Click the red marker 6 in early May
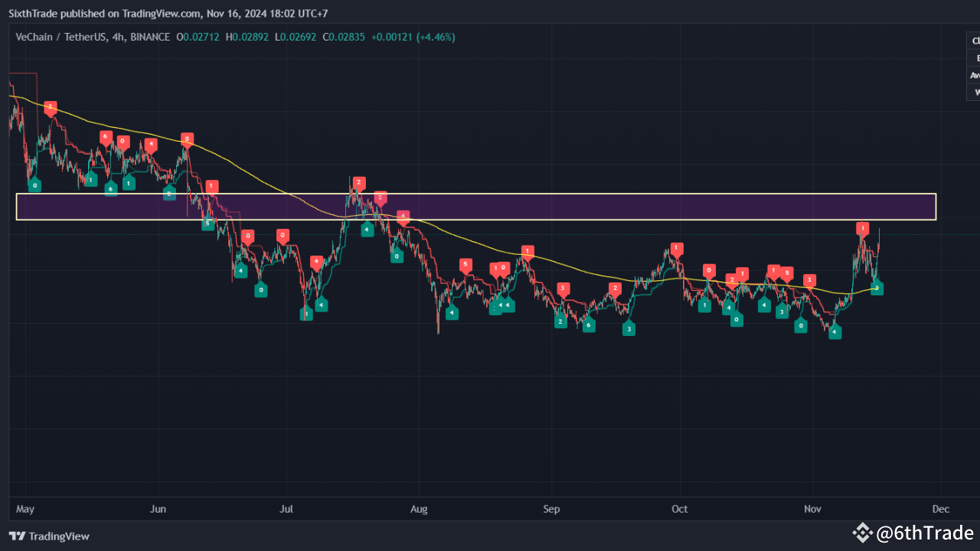This screenshot has height=551, width=980. [x=105, y=136]
